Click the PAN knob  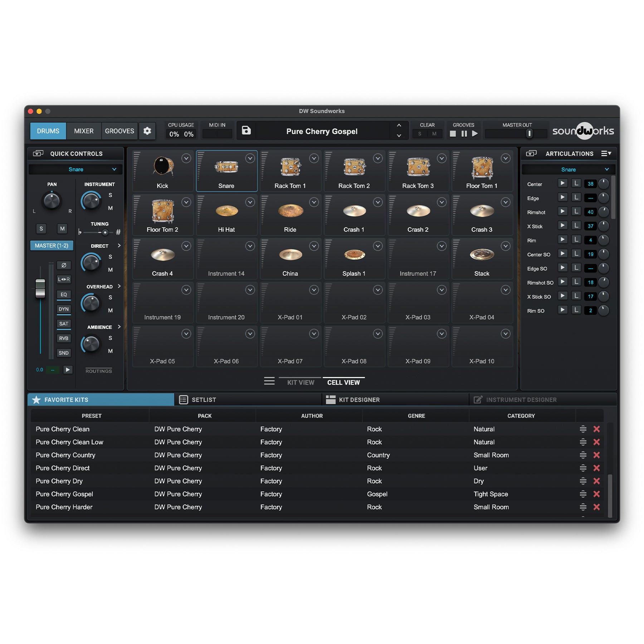click(52, 201)
